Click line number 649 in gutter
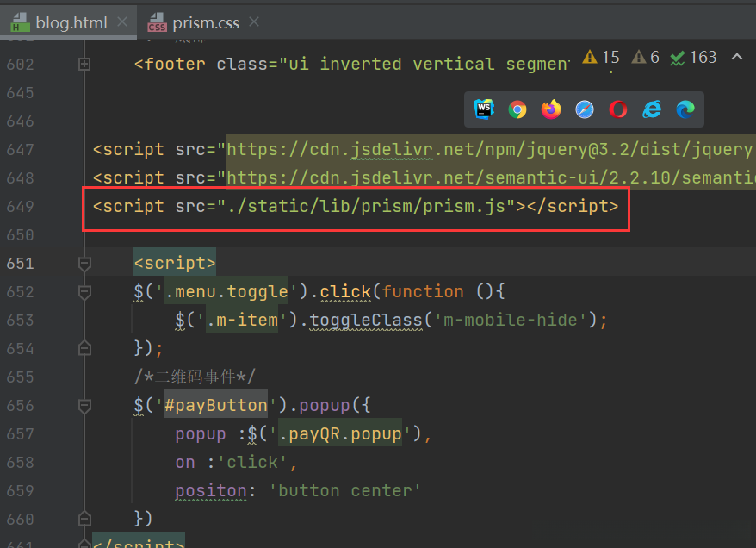The height and width of the screenshot is (548, 756). pos(21,207)
